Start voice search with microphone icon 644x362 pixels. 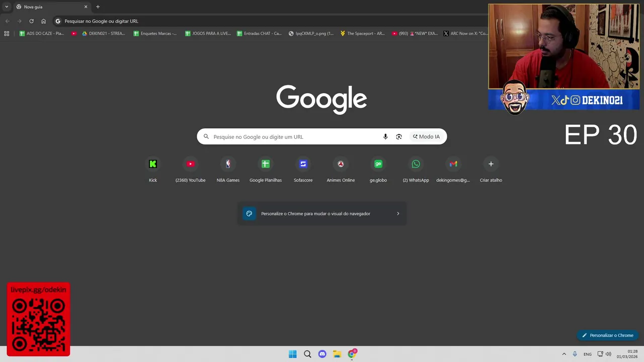pos(385,137)
